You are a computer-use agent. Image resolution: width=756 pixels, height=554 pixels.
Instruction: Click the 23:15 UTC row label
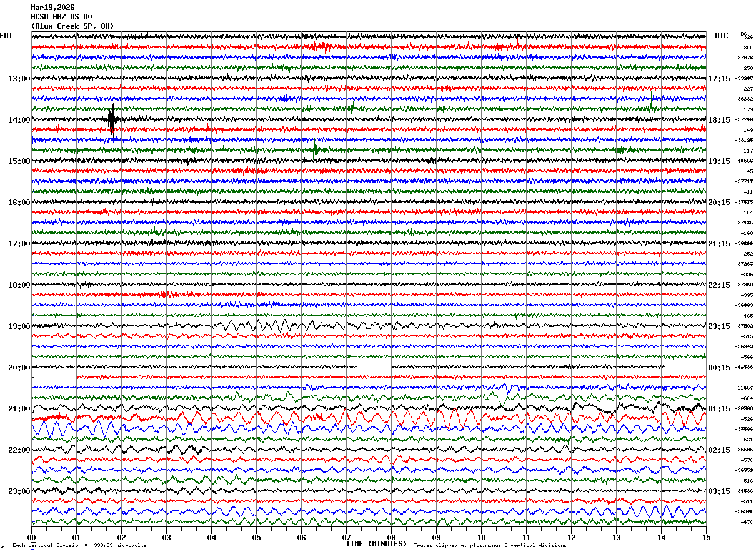[719, 326]
